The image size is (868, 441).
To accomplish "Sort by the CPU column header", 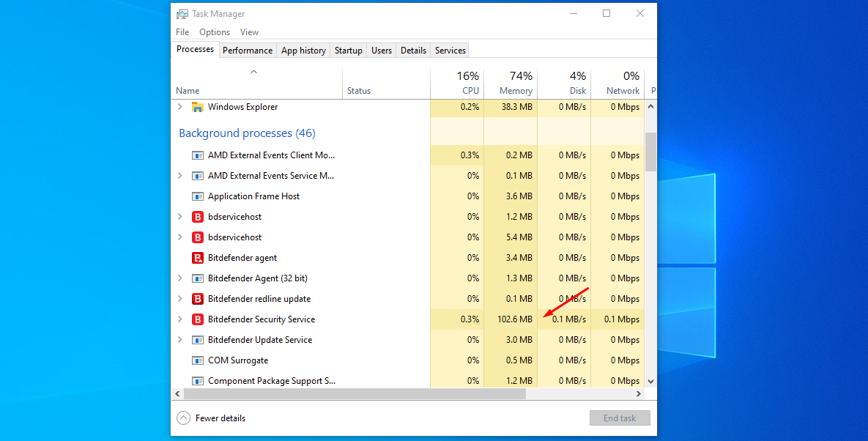I will (457, 83).
